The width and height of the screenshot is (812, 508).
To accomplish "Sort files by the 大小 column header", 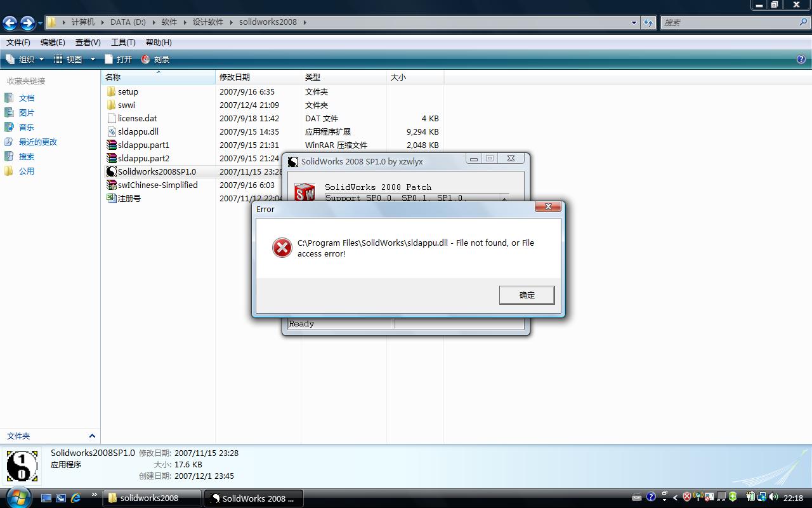I will click(x=415, y=77).
